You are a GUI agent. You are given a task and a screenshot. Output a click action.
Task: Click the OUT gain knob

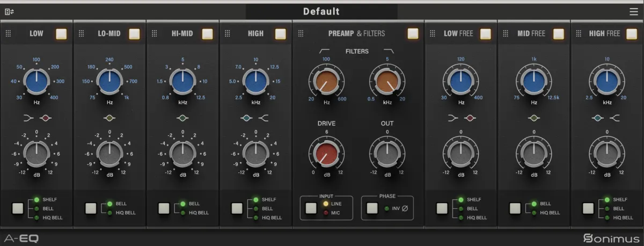[387, 154]
